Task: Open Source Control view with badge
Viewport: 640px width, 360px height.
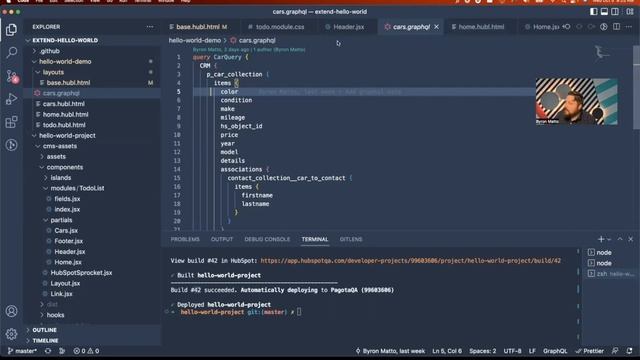Action: tap(11, 76)
